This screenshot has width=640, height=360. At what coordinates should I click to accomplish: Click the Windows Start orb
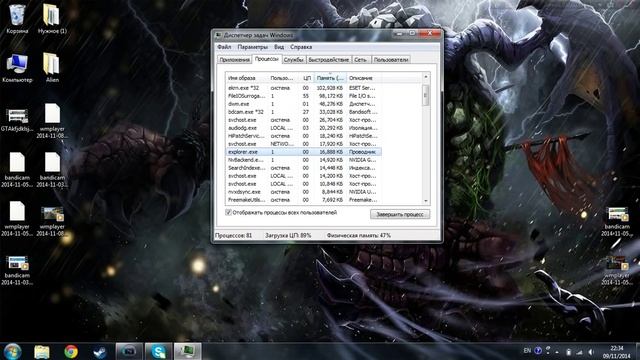coord(12,351)
